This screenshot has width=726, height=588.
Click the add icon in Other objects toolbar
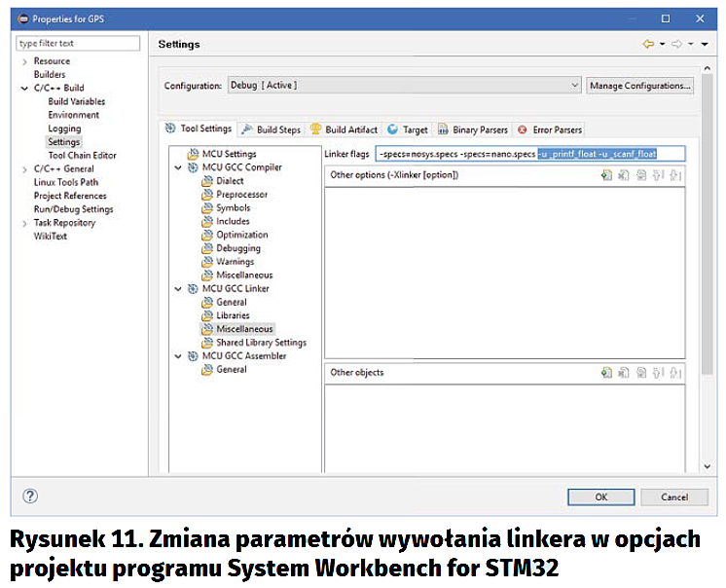(x=606, y=372)
